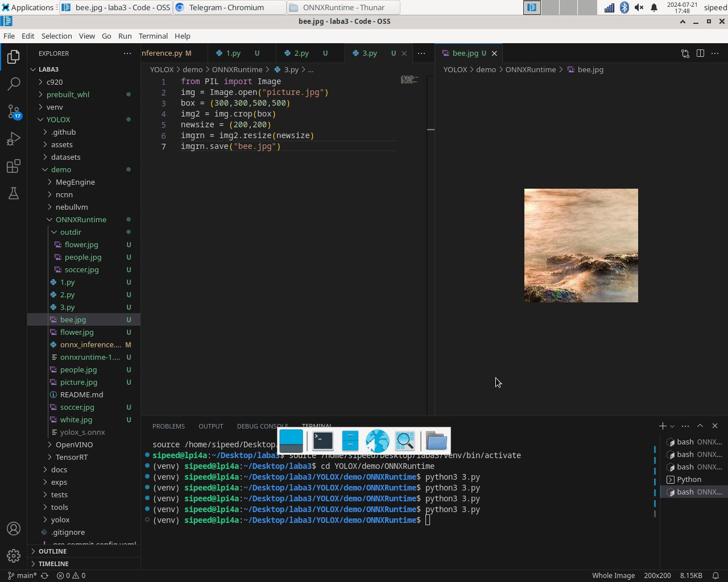Split the image editor to the right
The image size is (728, 582).
pos(700,53)
